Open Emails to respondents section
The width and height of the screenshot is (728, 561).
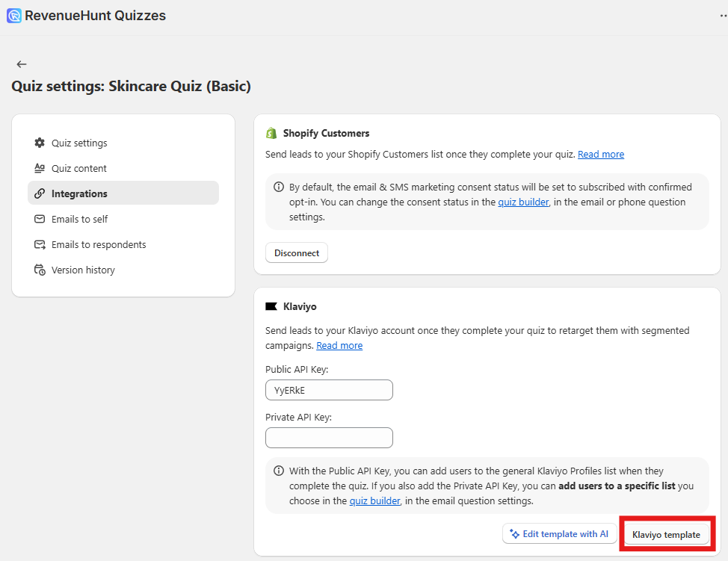[123, 244]
